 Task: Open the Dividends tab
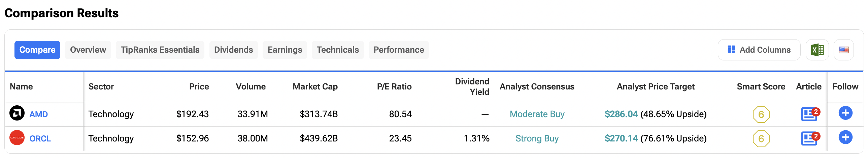point(234,50)
